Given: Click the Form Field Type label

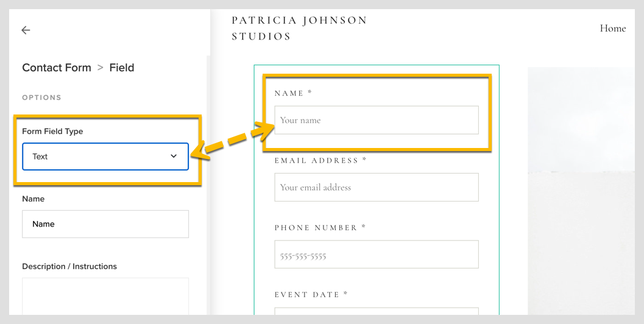Looking at the screenshot, I should pyautogui.click(x=52, y=132).
